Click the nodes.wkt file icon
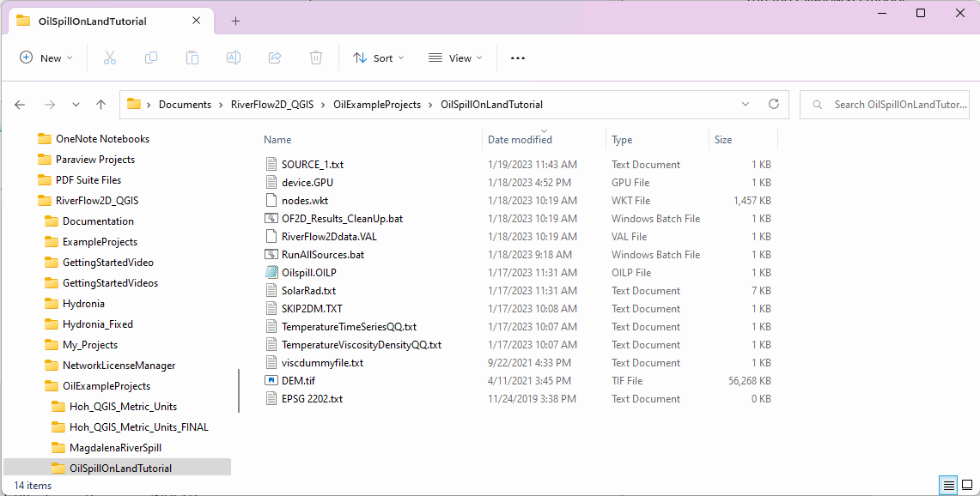 coord(271,201)
